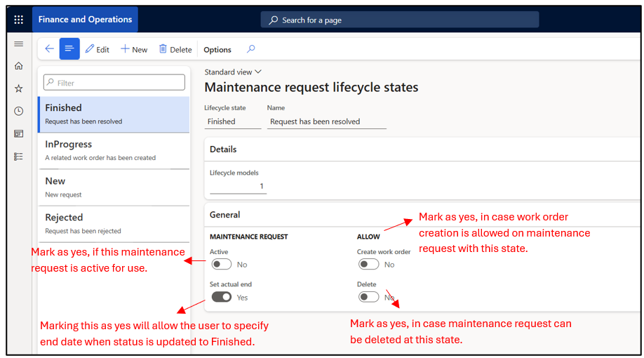Click the page title Maintenance request lifecycle states
644x358 pixels.
pos(311,87)
